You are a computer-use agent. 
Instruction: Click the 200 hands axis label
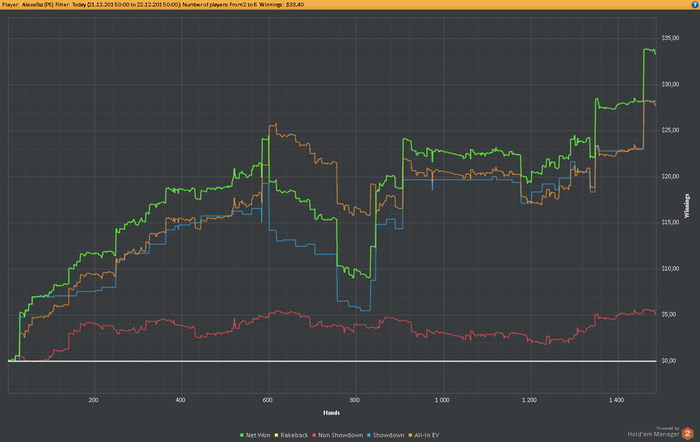click(93, 400)
